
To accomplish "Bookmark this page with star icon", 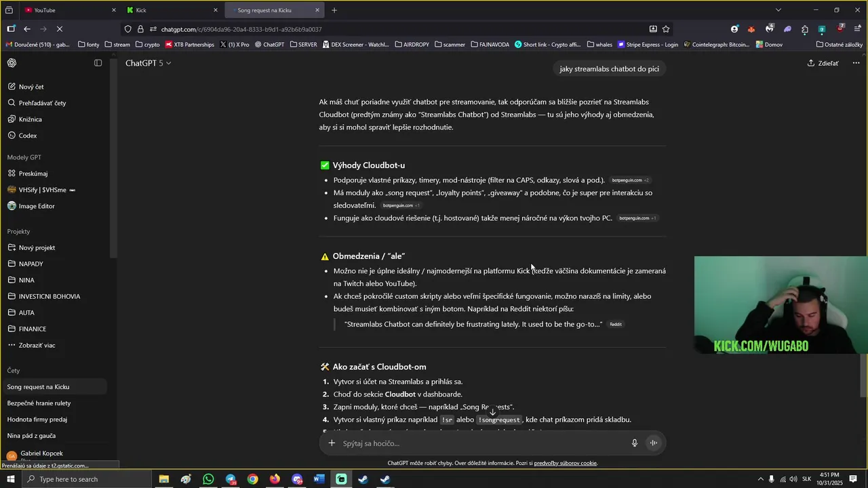I will pyautogui.click(x=666, y=29).
